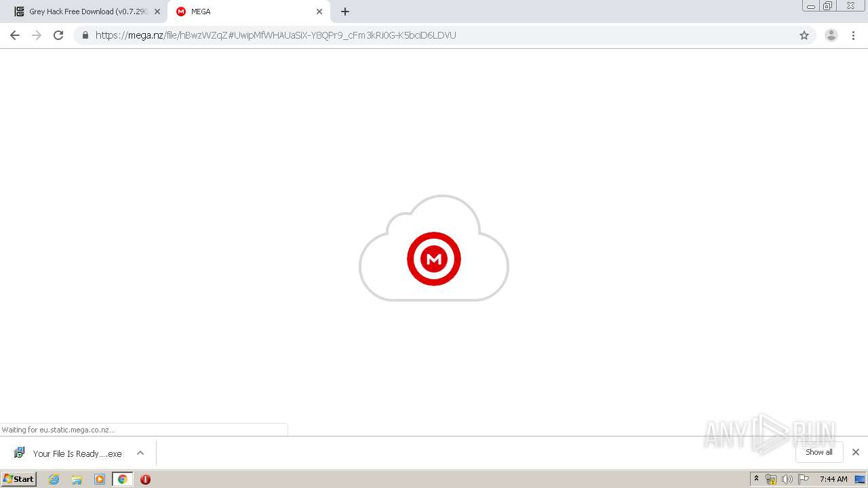This screenshot has height=488, width=868.
Task: Click the show desktop tray icon
Action: 860,479
